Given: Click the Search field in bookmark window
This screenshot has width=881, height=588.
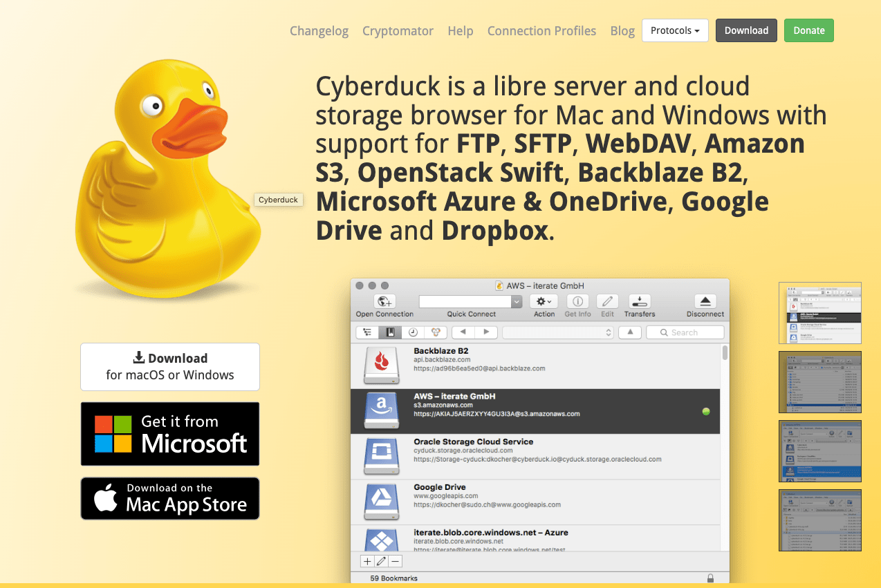Looking at the screenshot, I should point(685,332).
